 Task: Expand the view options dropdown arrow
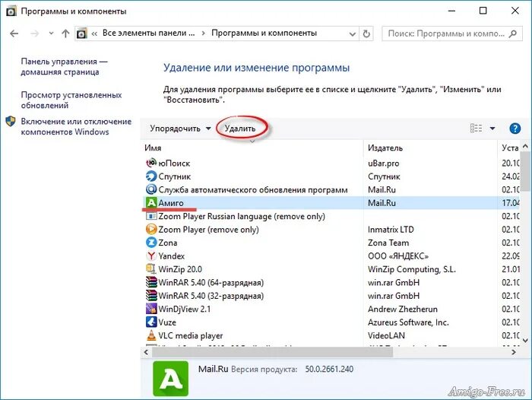492,129
